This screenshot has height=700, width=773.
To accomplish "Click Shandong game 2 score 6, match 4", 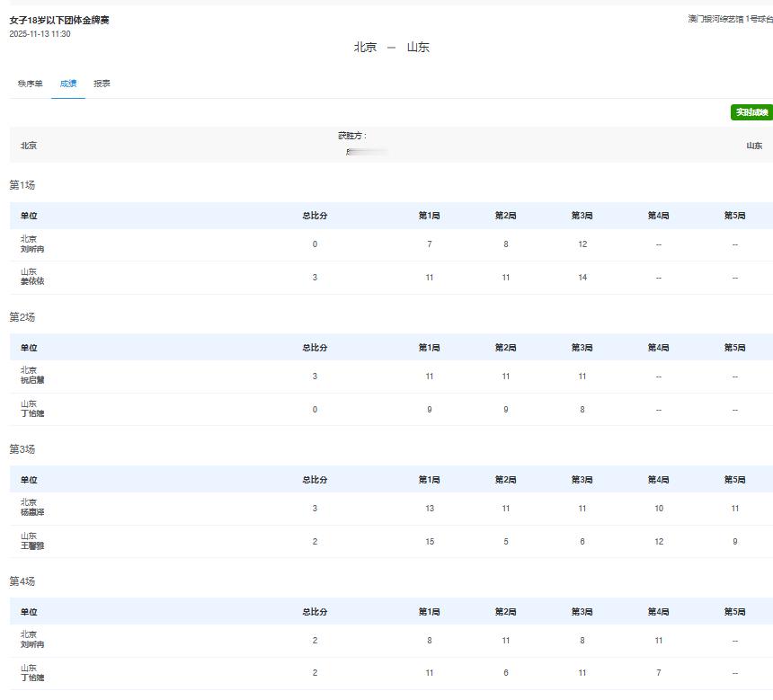I will click(506, 673).
